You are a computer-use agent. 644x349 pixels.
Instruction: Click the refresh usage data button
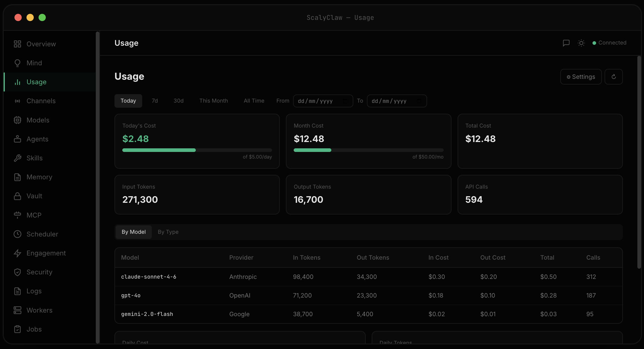pos(614,77)
